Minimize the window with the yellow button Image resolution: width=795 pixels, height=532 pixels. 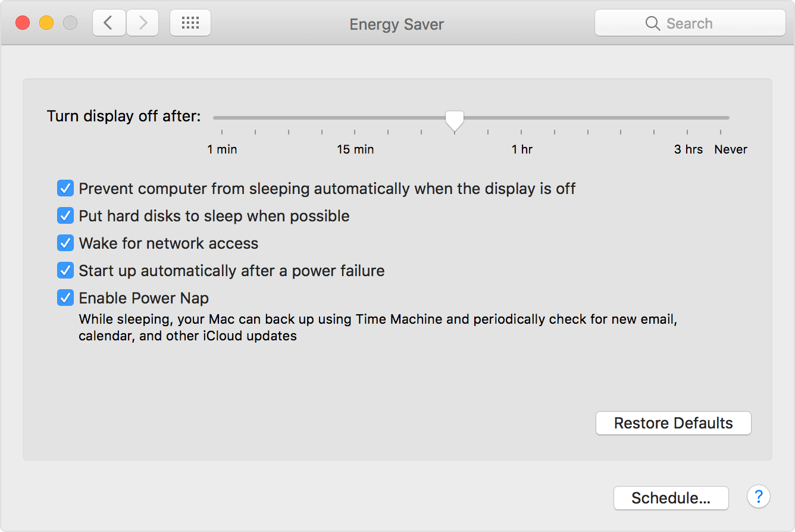[46, 23]
